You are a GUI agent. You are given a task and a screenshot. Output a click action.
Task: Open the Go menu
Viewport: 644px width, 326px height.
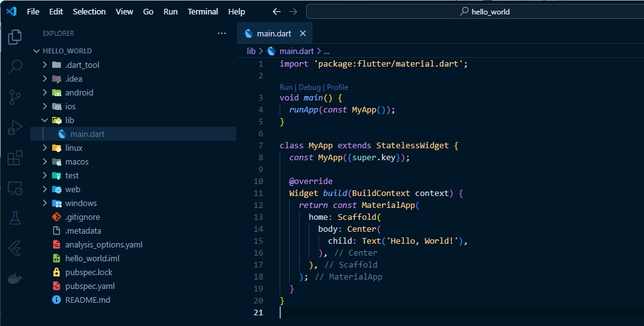(148, 11)
